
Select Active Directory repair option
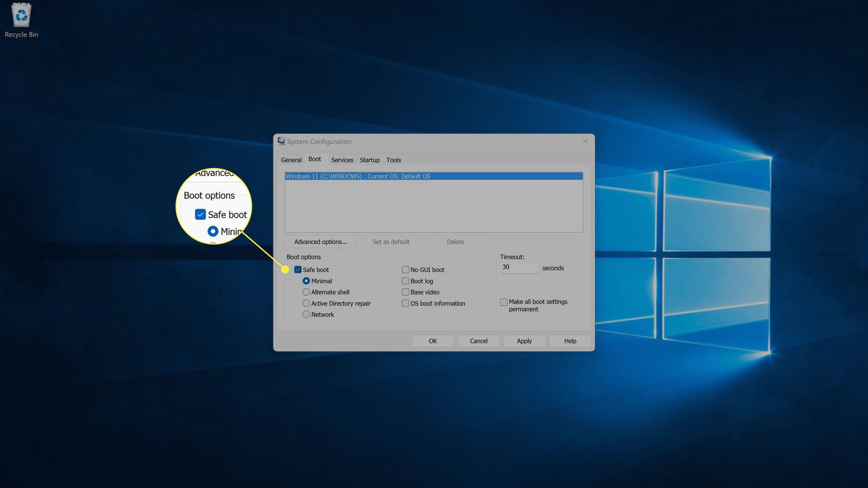[306, 304]
